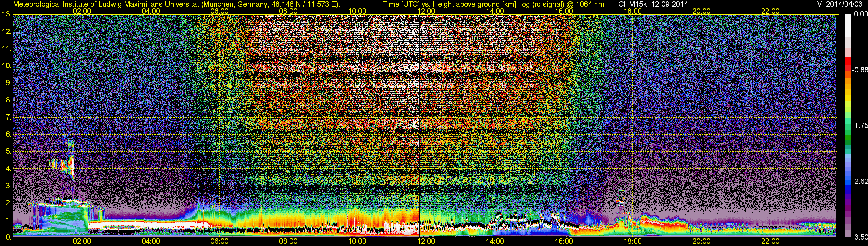Image resolution: width=868 pixels, height=246 pixels.
Task: Click the 14:00 label on the upper time axis
Action: pyautogui.click(x=495, y=11)
